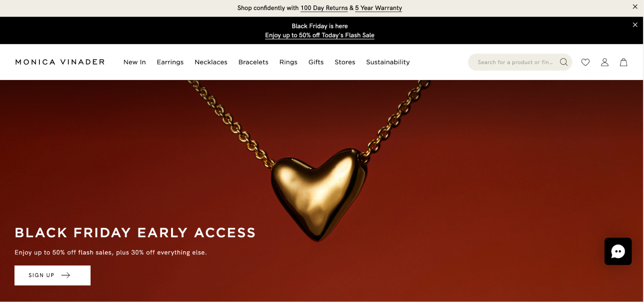Open the shopping bag icon
The width and height of the screenshot is (644, 302).
click(624, 62)
